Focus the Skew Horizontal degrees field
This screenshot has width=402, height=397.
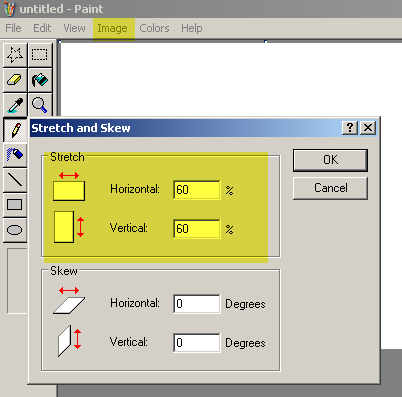[x=197, y=304]
